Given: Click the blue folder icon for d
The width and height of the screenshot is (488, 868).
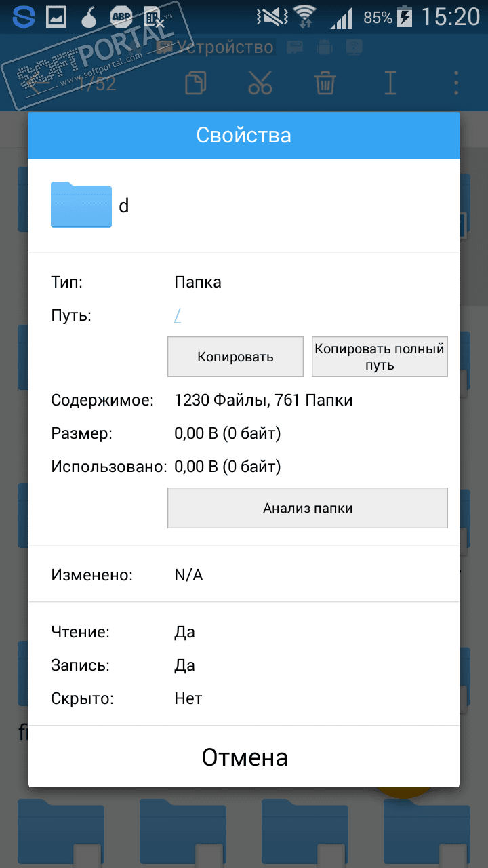Looking at the screenshot, I should [x=81, y=205].
